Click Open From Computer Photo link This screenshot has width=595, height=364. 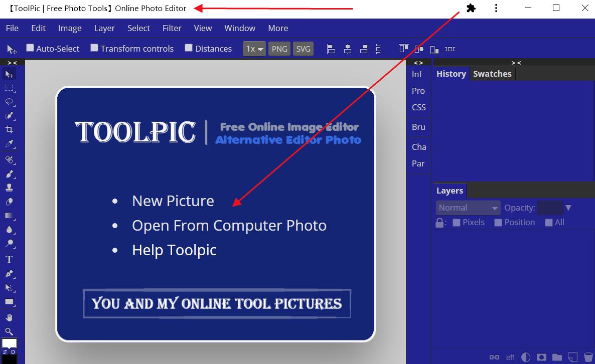tap(229, 226)
